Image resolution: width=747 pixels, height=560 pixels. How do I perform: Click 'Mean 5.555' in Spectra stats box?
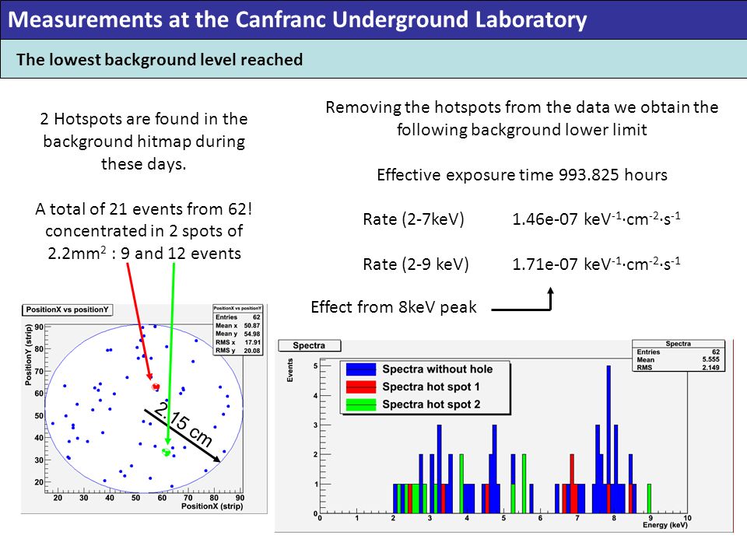[678, 359]
